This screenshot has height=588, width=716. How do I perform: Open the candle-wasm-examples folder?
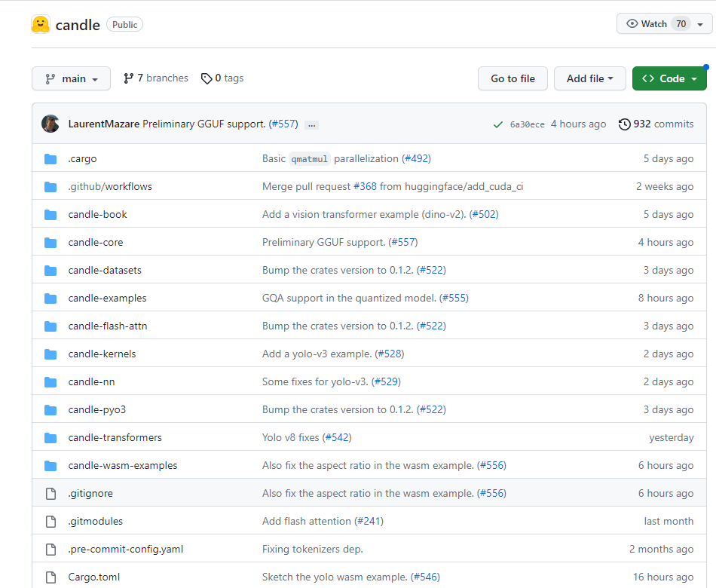click(123, 465)
